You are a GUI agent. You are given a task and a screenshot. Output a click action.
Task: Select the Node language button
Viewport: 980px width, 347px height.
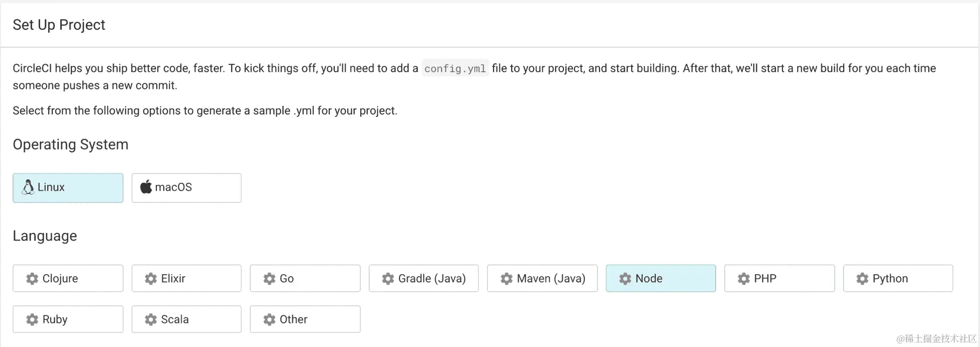coord(660,278)
